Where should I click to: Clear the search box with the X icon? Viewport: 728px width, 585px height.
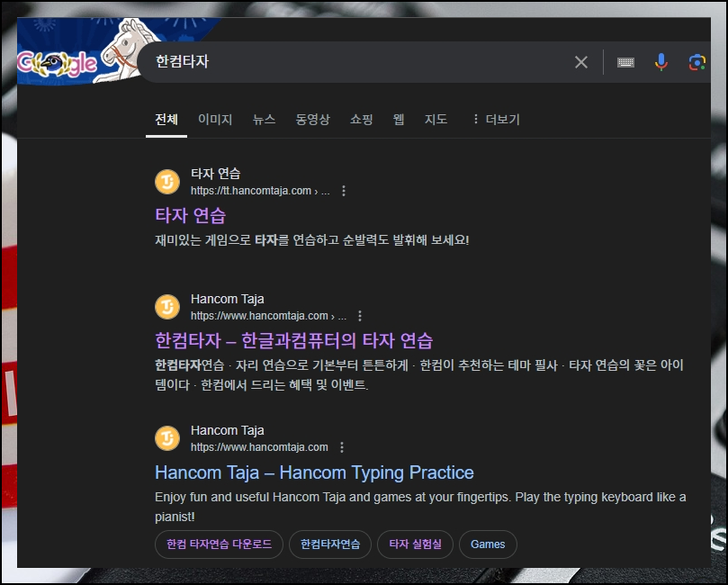[x=580, y=62]
